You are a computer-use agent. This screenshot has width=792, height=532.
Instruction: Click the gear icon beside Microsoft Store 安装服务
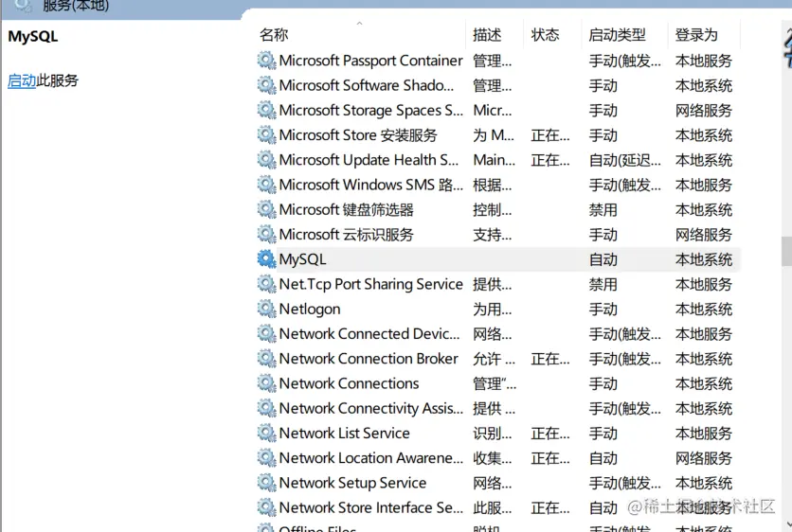click(266, 134)
